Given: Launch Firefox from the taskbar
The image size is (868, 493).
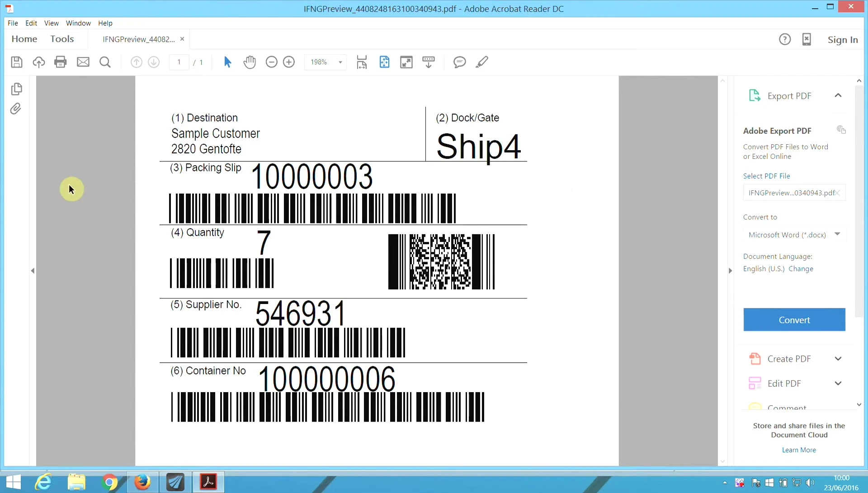Looking at the screenshot, I should point(142,482).
